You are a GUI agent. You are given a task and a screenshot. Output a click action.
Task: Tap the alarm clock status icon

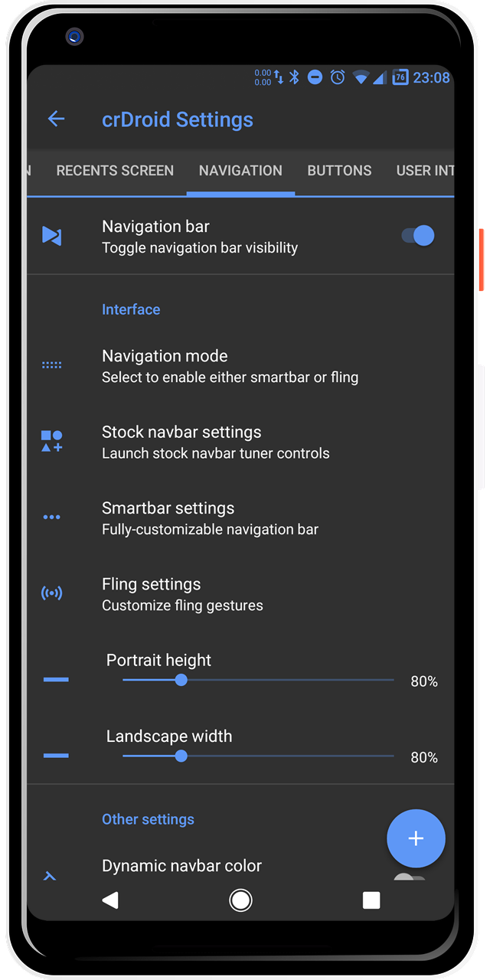pos(338,77)
